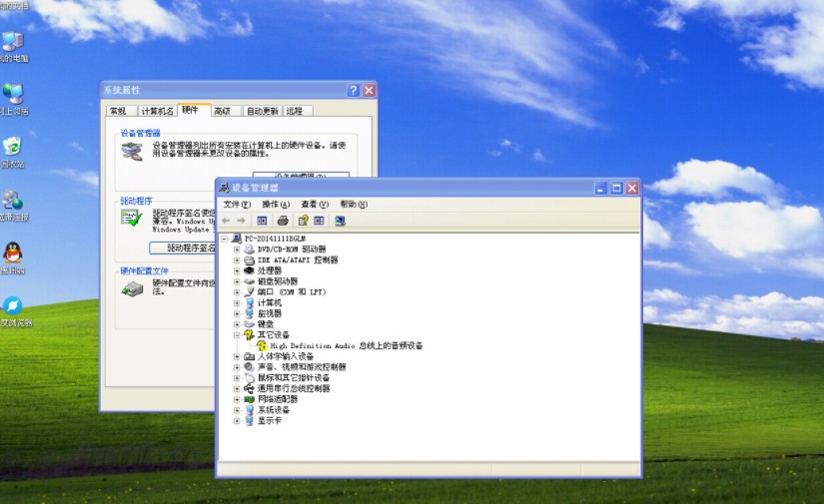This screenshot has height=504, width=824.
Task: Expand the IDE ATA/ATAPI 控制器 node
Action: click(x=237, y=260)
